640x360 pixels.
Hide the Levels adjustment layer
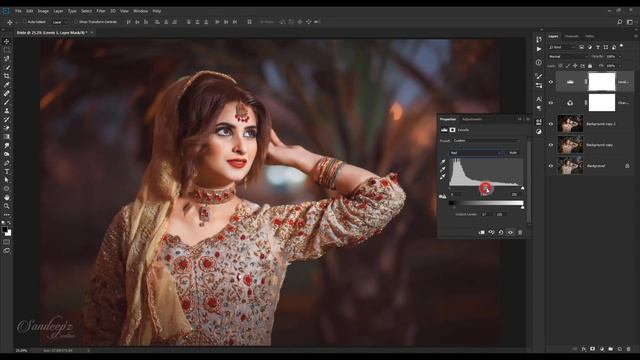coord(551,82)
